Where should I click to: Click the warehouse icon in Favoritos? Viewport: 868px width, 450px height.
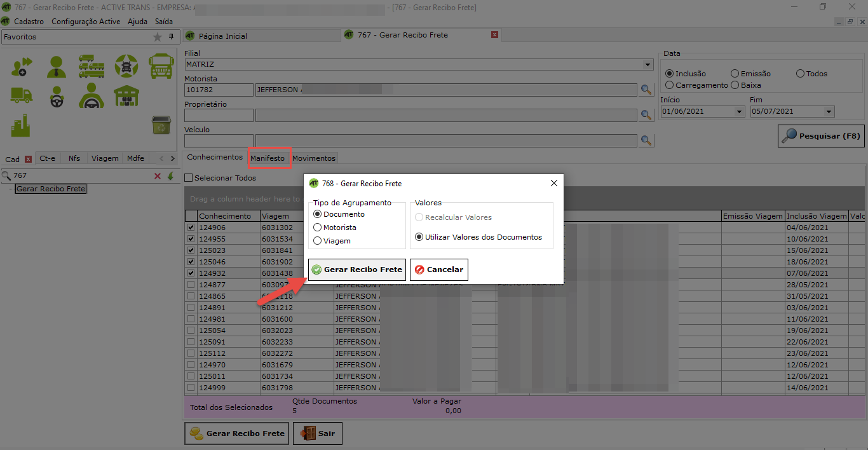click(x=126, y=95)
